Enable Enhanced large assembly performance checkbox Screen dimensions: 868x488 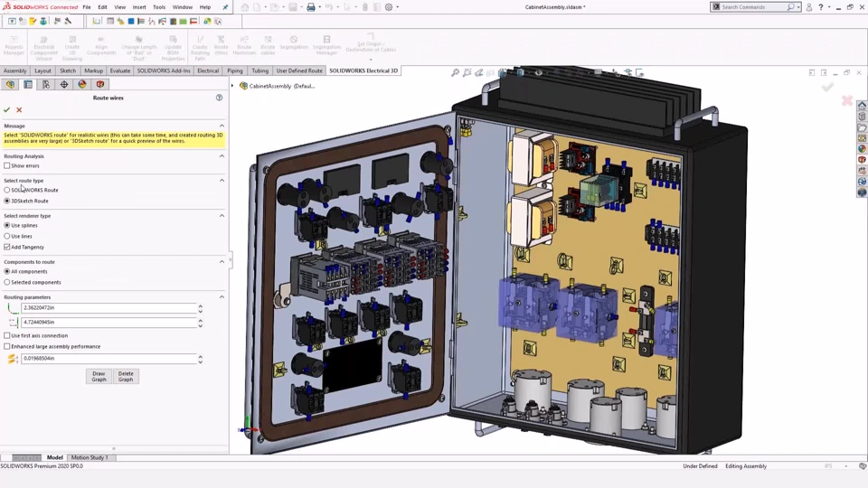click(6, 346)
